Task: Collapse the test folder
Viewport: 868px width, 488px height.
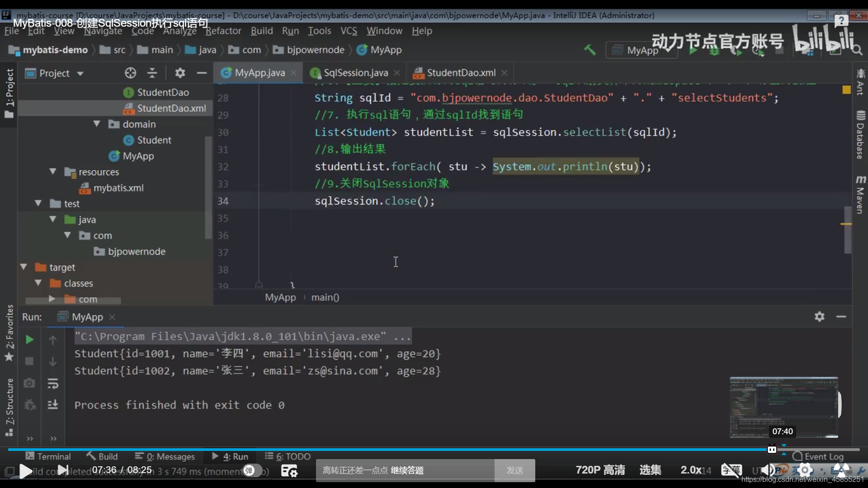Action: [x=38, y=203]
